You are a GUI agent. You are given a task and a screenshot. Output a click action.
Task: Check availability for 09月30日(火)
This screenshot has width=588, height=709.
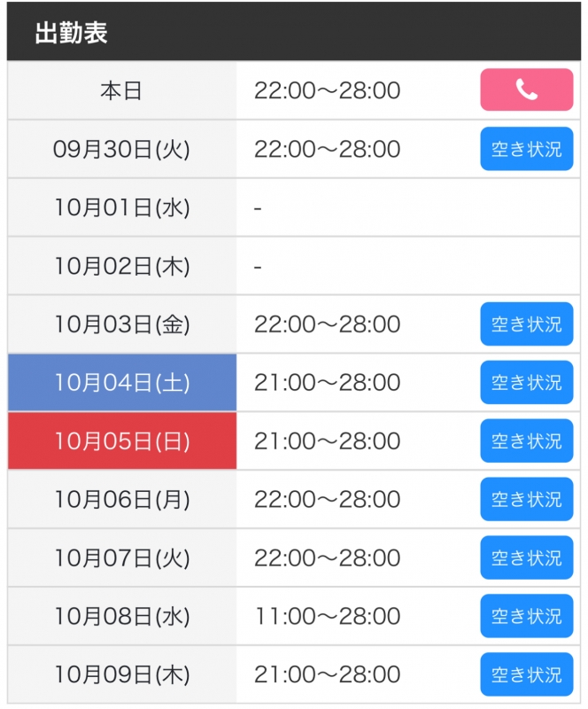point(526,149)
